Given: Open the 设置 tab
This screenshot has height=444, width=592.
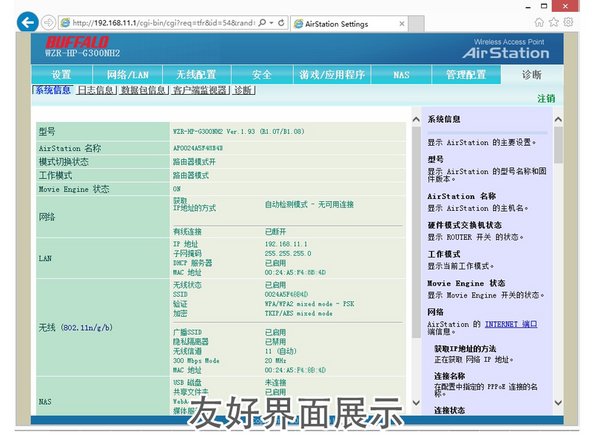Looking at the screenshot, I should pyautogui.click(x=62, y=74).
